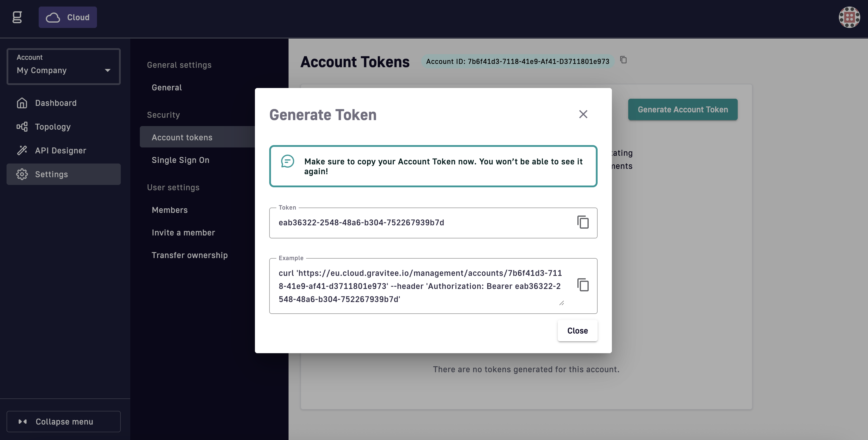Copy the example curl command
Viewport: 868px width, 440px height.
pyautogui.click(x=583, y=285)
